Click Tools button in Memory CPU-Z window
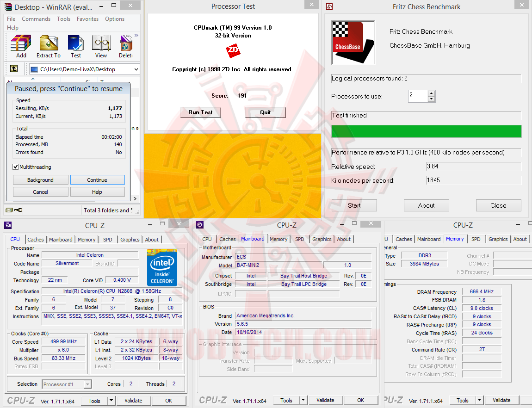Viewport: 532px width, 408px height. 463,400
